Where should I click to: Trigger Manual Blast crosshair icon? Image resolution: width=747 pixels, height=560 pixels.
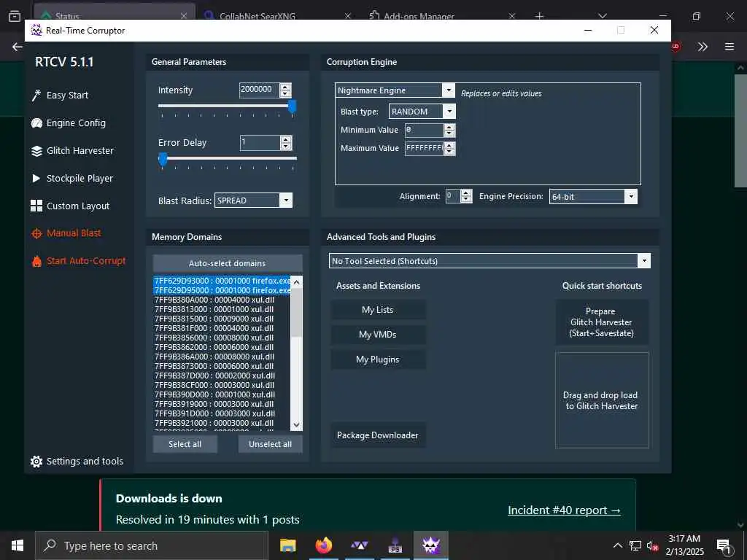pyautogui.click(x=36, y=233)
